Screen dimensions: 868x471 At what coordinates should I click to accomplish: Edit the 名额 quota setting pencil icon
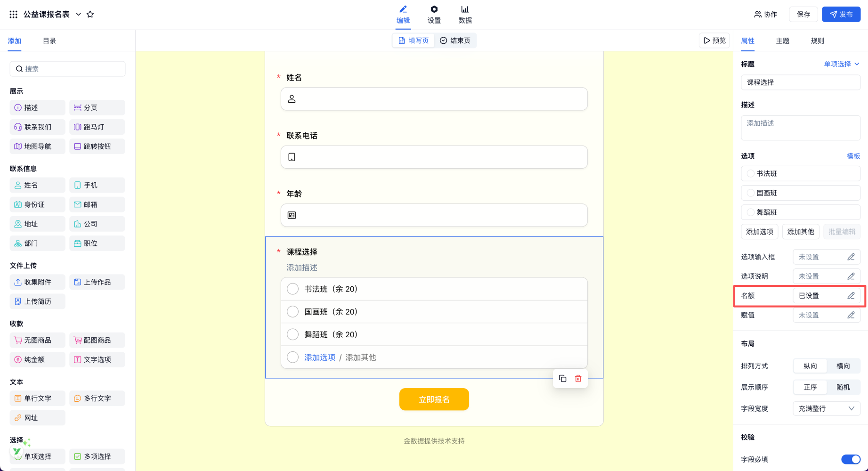pos(851,296)
